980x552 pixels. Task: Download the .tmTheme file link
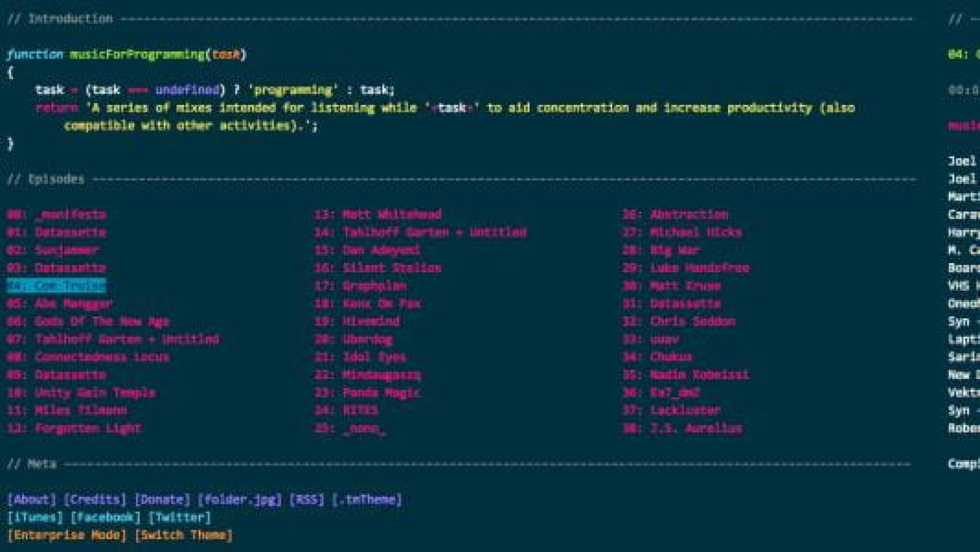coord(367,500)
